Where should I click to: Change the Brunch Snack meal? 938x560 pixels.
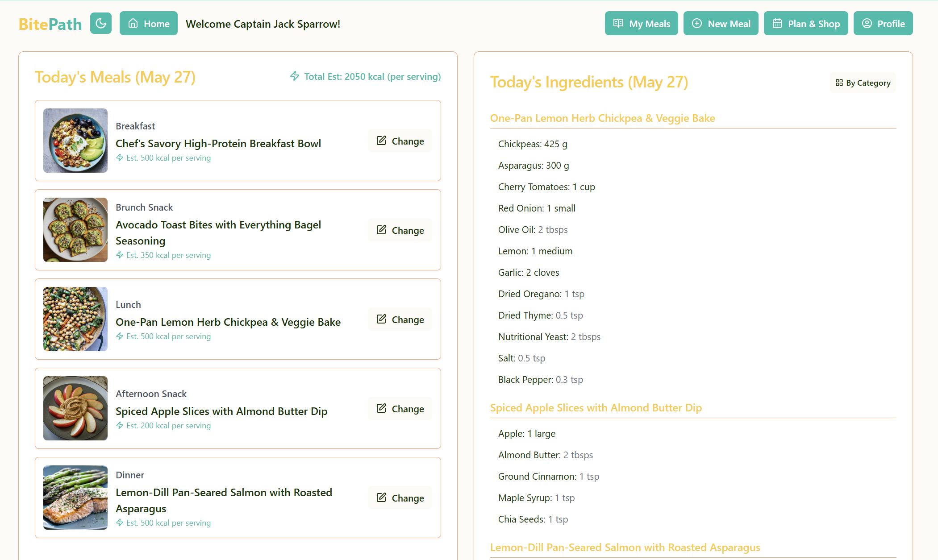(400, 230)
